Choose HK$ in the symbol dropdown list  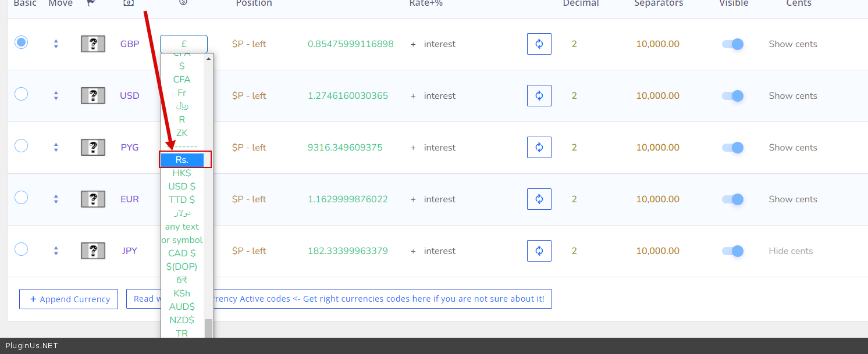[182, 173]
